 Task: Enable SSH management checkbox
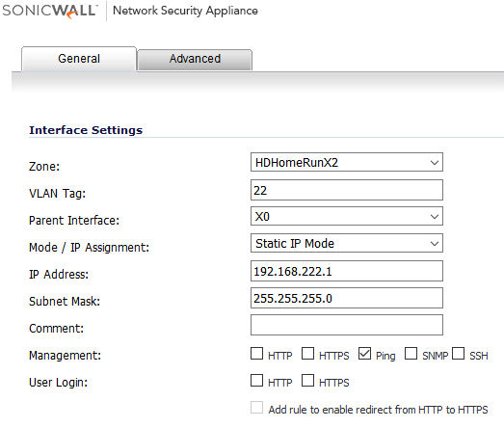(459, 354)
